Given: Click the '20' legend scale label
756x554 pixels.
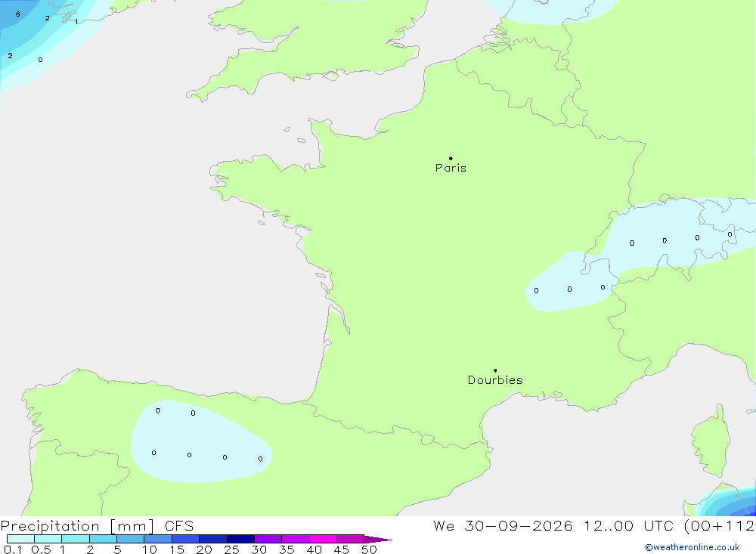Looking at the screenshot, I should pyautogui.click(x=204, y=549).
